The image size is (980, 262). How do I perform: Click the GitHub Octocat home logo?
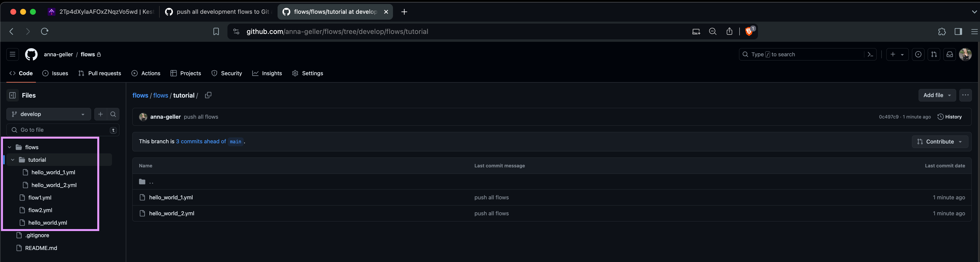tap(31, 55)
